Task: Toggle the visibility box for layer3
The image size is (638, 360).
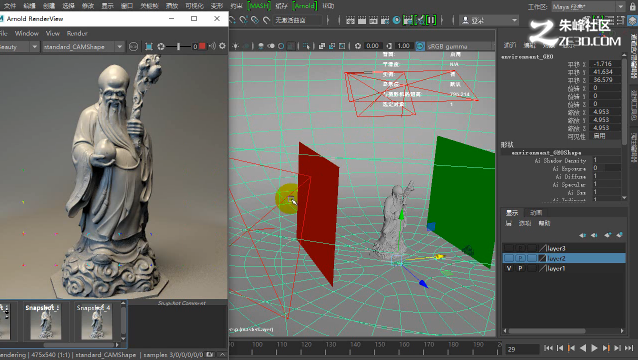Action: [509, 248]
